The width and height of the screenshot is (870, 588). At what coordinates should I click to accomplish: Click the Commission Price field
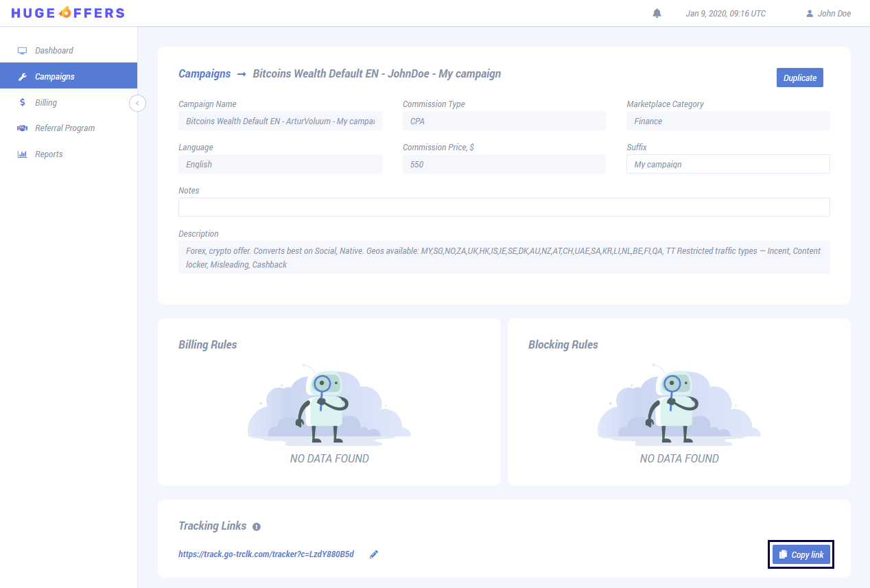[504, 165]
